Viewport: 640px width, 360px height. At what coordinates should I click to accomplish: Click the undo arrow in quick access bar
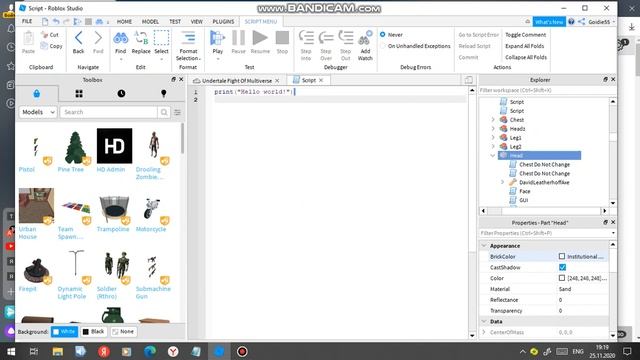point(56,22)
